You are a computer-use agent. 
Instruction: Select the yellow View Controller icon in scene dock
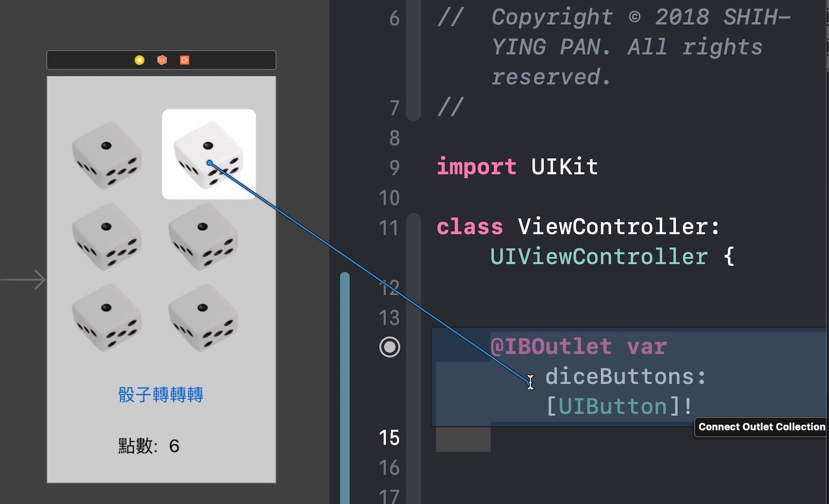139,60
